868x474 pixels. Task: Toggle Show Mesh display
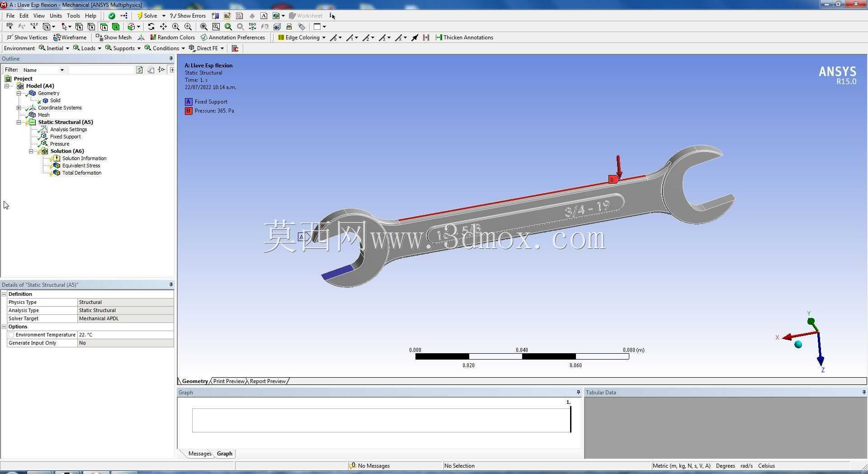[113, 38]
